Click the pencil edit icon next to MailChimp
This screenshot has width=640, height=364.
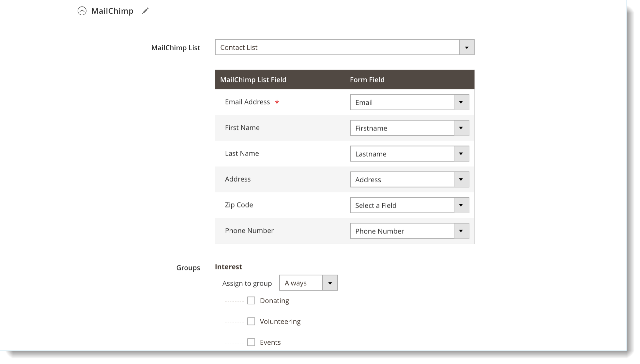click(x=145, y=11)
